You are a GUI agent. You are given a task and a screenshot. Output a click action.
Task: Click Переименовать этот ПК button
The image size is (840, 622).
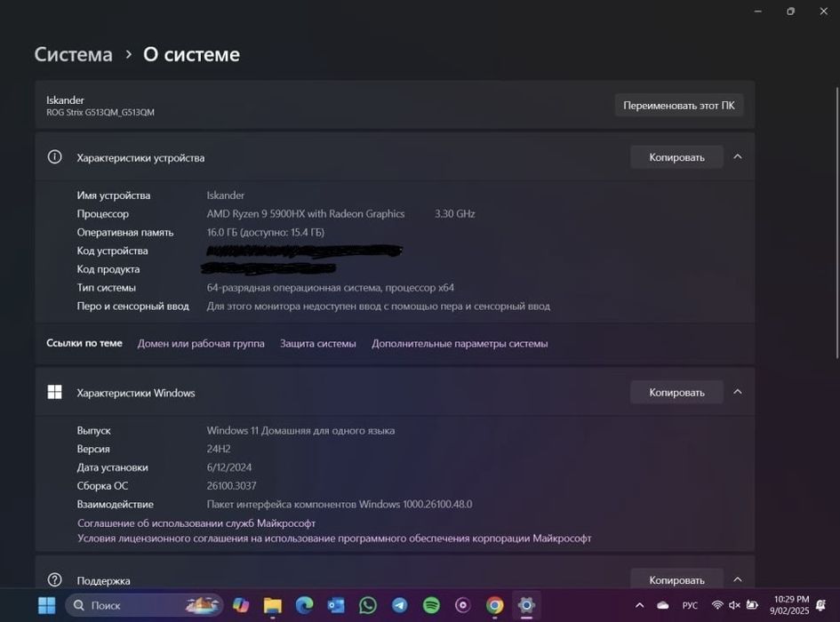679,106
